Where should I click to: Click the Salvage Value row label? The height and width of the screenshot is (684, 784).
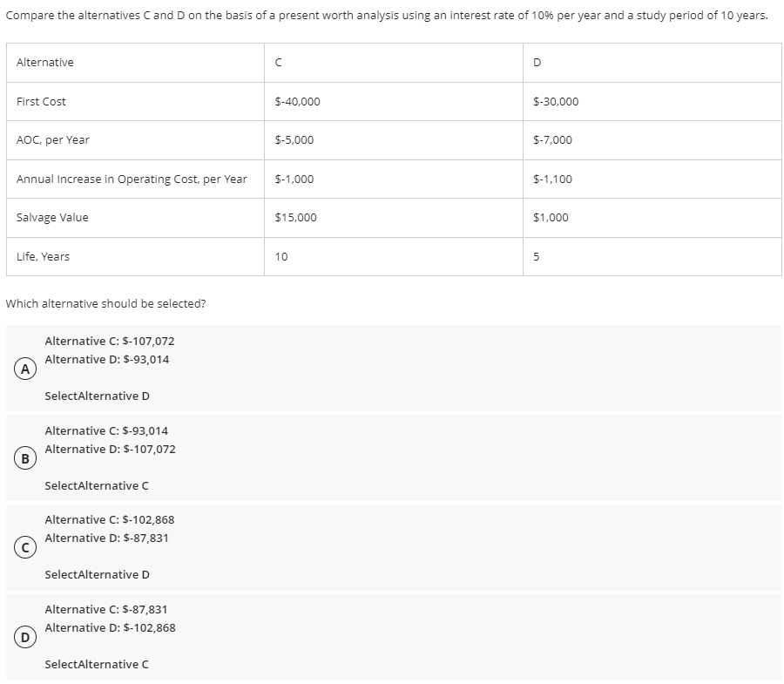click(x=52, y=218)
